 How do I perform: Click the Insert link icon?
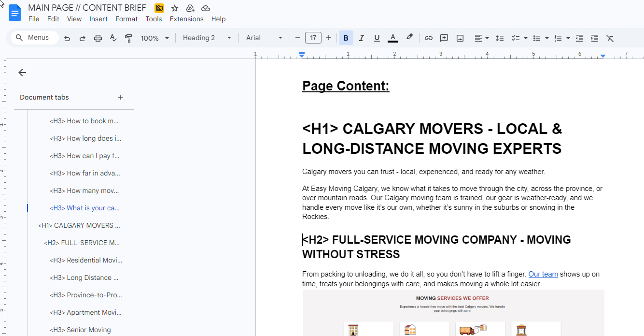point(428,38)
